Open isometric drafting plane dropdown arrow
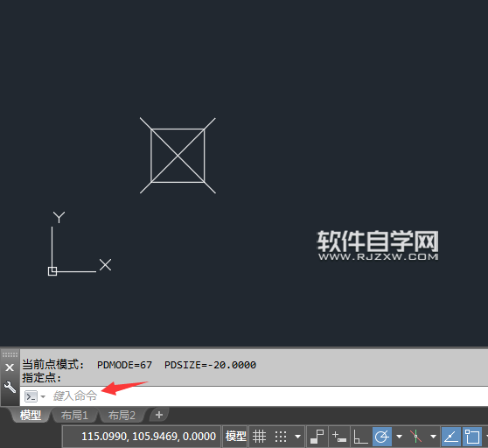This screenshot has height=448, width=488. [433, 436]
